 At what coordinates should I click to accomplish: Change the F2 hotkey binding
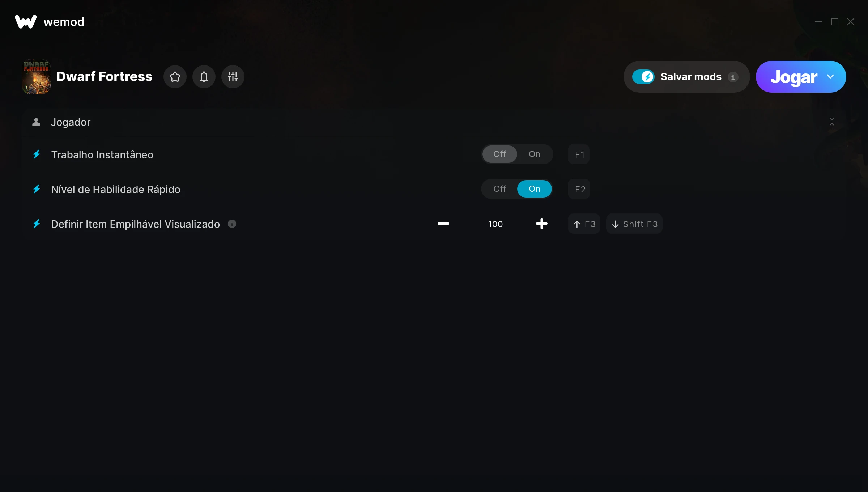coord(579,189)
